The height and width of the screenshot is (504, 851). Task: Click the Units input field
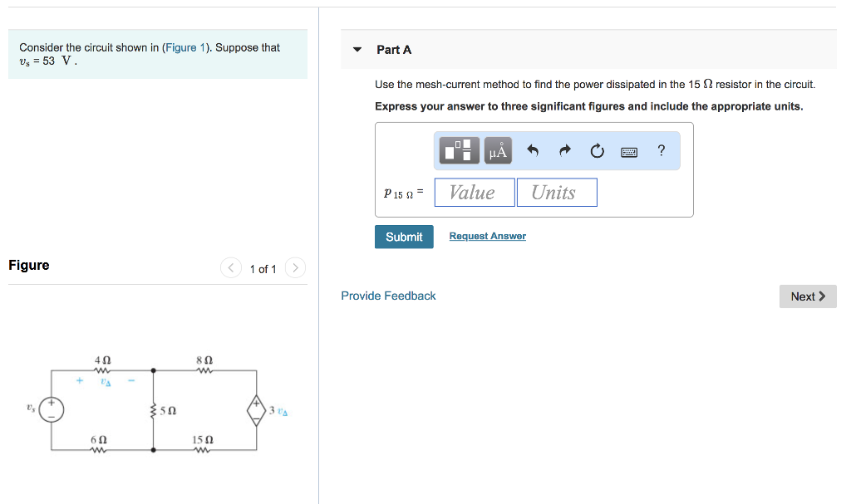pos(556,192)
